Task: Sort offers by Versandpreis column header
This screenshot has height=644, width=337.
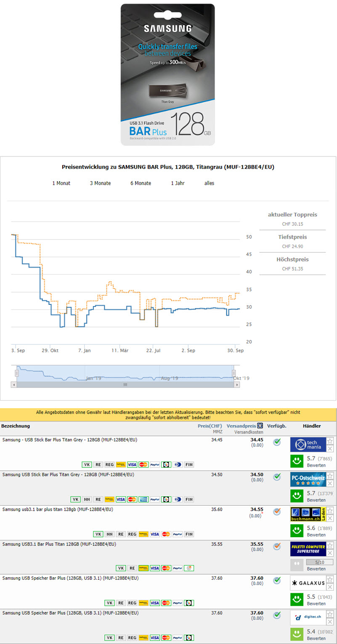Action: point(241,426)
